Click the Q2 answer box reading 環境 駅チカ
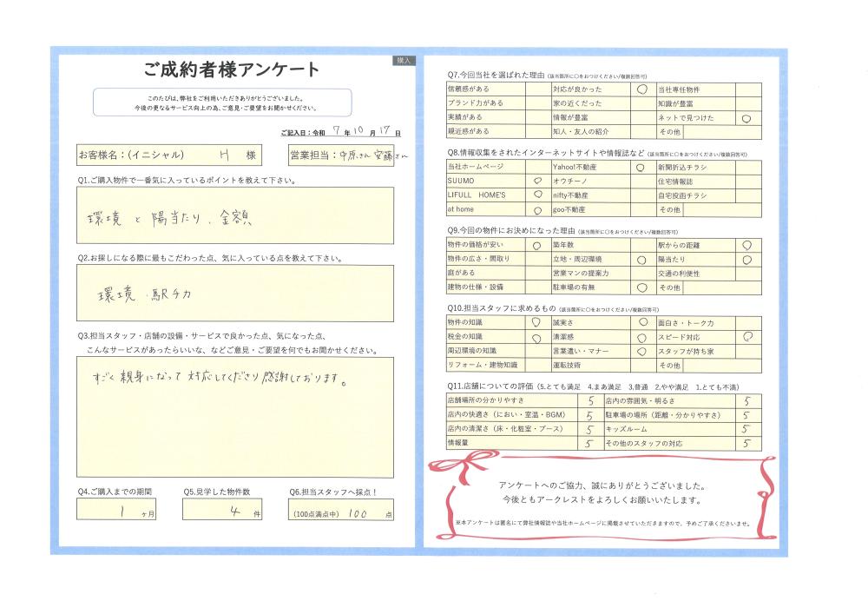The image size is (868, 614). coord(234,294)
